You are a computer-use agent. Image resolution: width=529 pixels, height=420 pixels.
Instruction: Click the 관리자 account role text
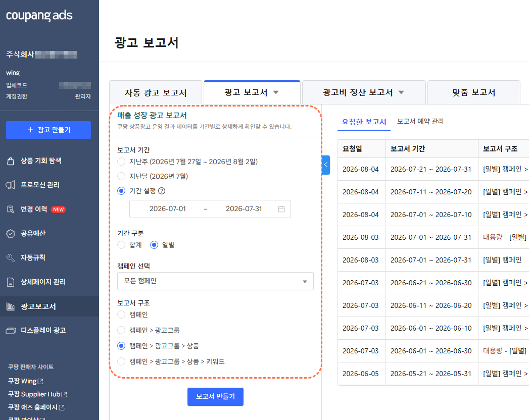(83, 96)
